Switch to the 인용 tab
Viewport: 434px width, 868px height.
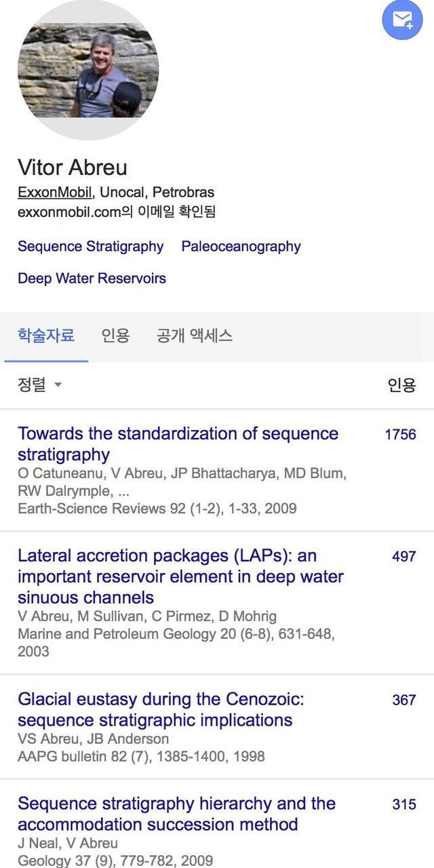click(115, 335)
